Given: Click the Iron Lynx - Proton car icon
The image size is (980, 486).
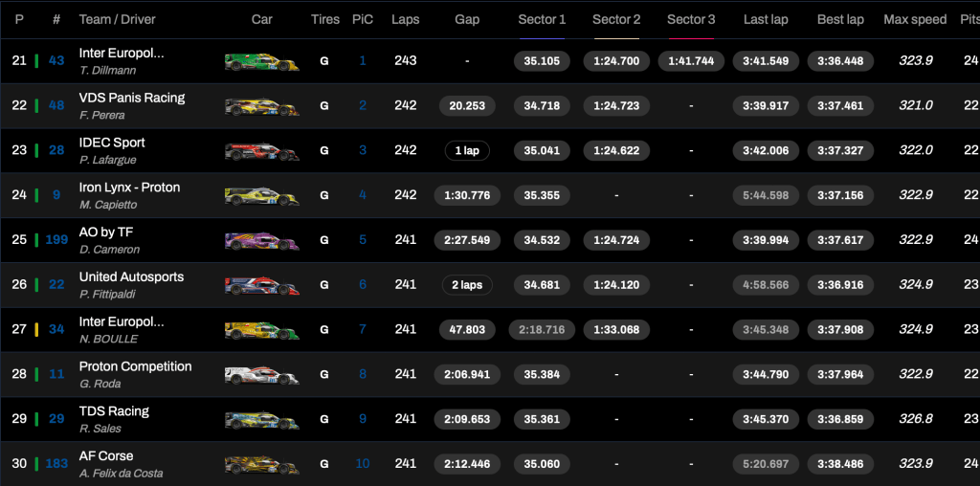Looking at the screenshot, I should tap(261, 196).
